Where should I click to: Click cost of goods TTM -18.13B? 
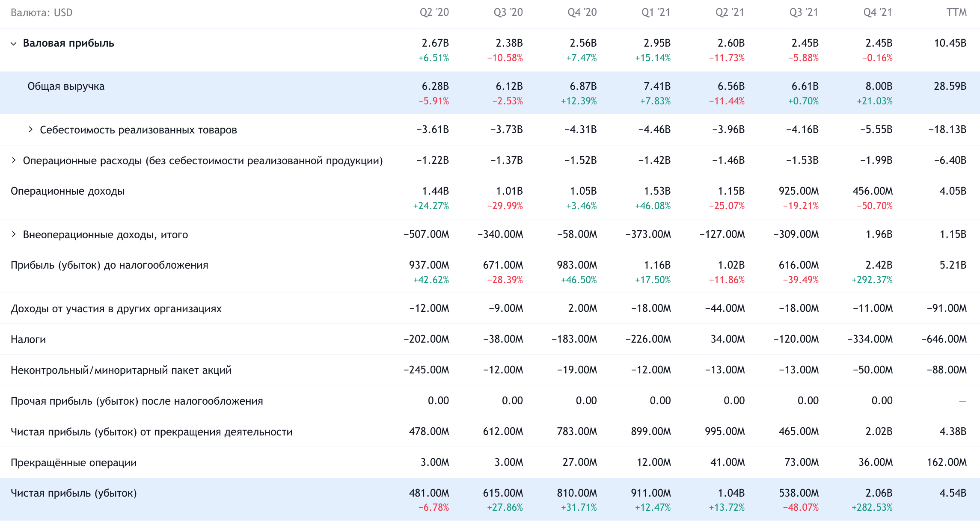pyautogui.click(x=947, y=130)
